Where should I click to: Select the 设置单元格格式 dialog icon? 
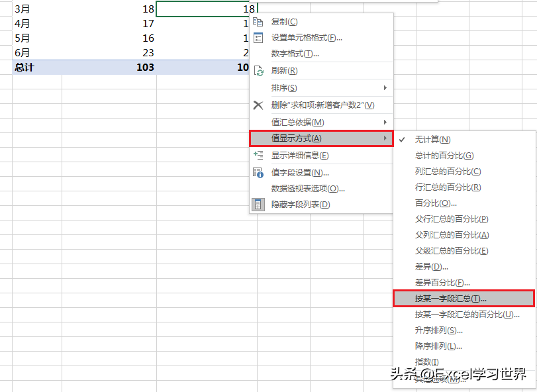[x=258, y=38]
